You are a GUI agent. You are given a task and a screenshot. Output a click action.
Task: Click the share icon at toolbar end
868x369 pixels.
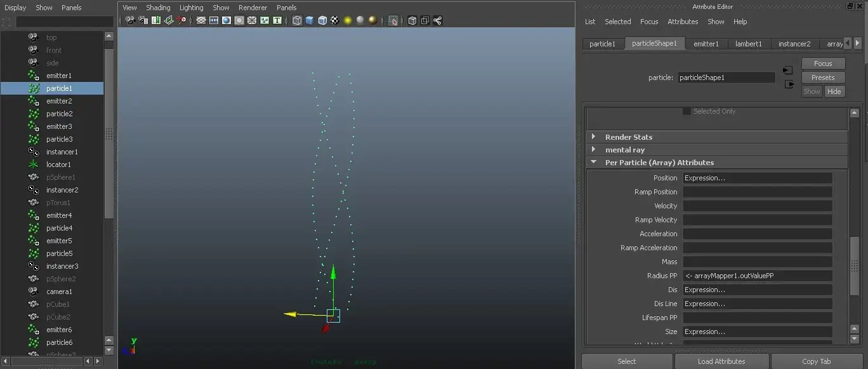click(x=438, y=20)
